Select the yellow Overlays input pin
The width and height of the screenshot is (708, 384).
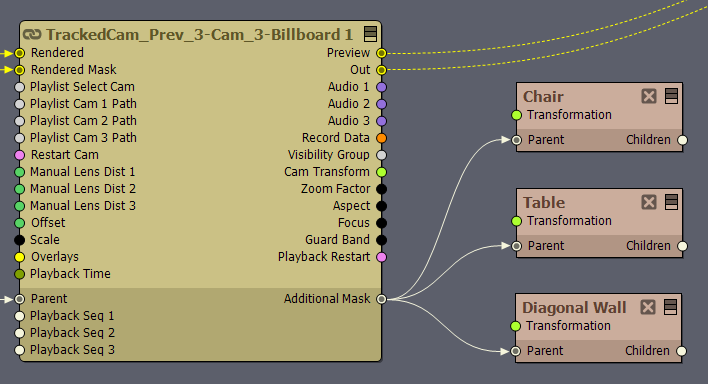tap(19, 257)
